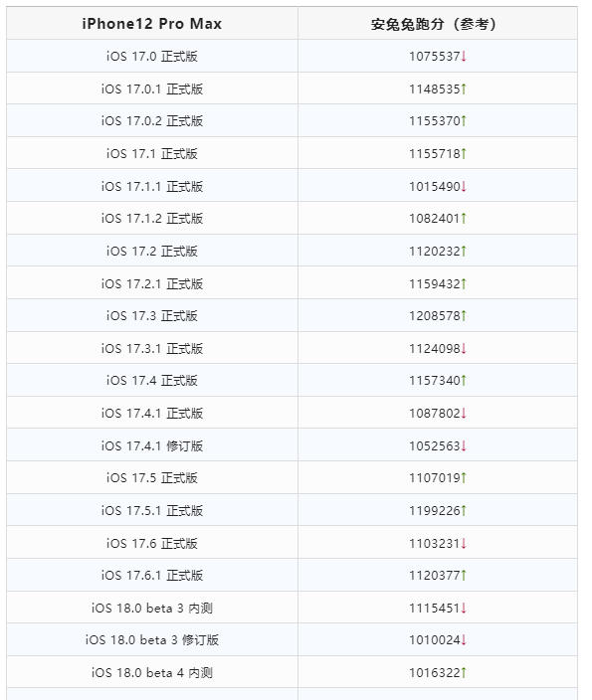Select the 安兔兔跑分（参考）column header
Screen dimensions: 592x700
pos(438,23)
